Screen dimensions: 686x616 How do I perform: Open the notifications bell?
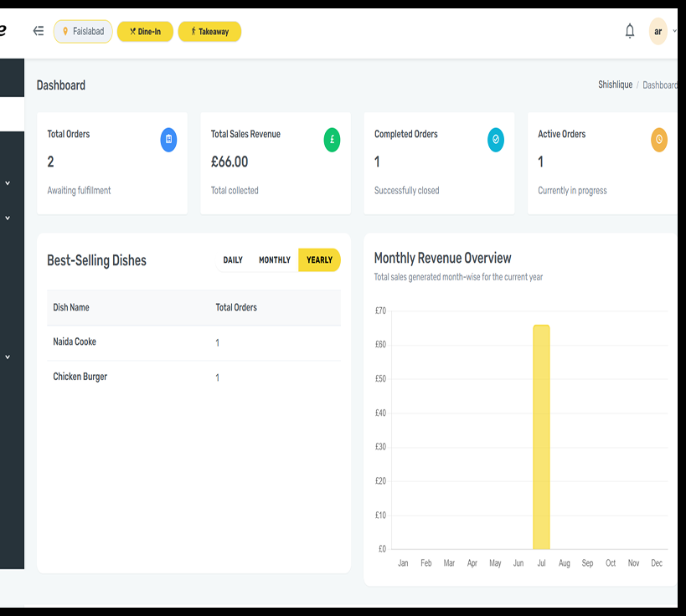tap(630, 31)
